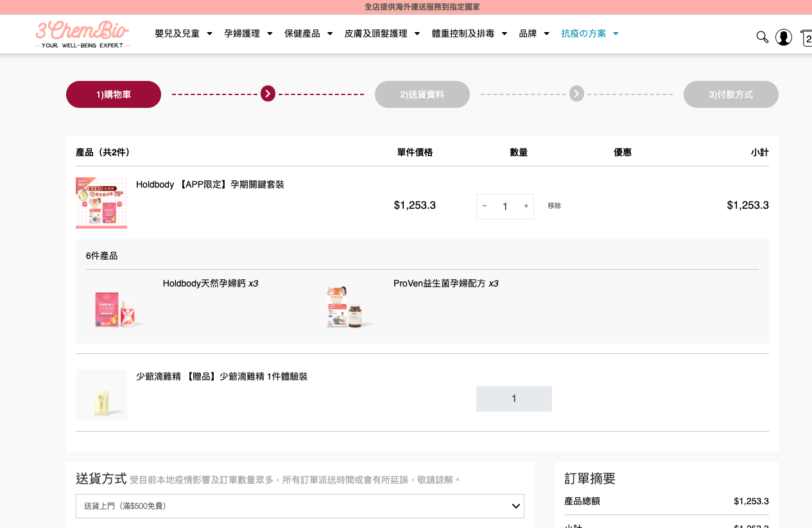Viewport: 812px width, 528px height.
Task: Open the Holdbody天然孕婦鈣 product thumbnail
Action: [116, 308]
